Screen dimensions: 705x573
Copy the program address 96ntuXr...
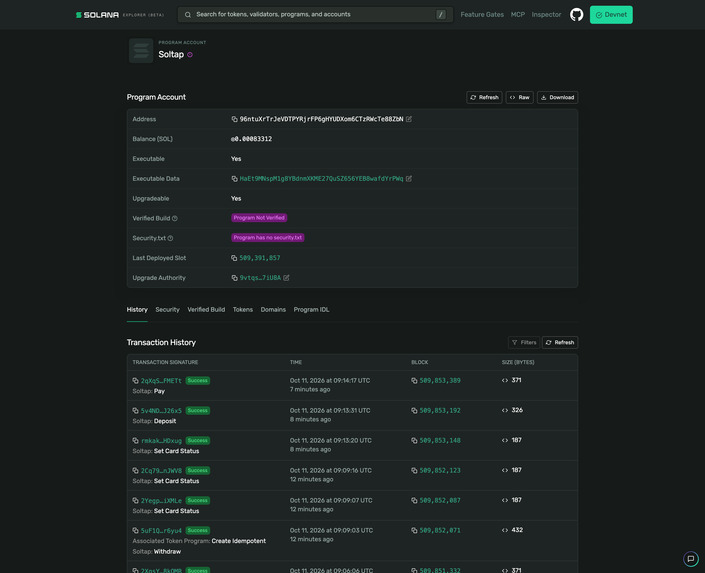[234, 119]
